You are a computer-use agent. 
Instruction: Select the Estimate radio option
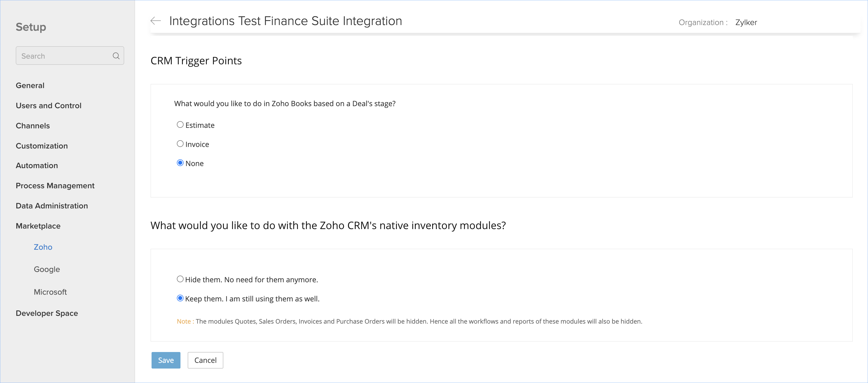[x=180, y=125]
